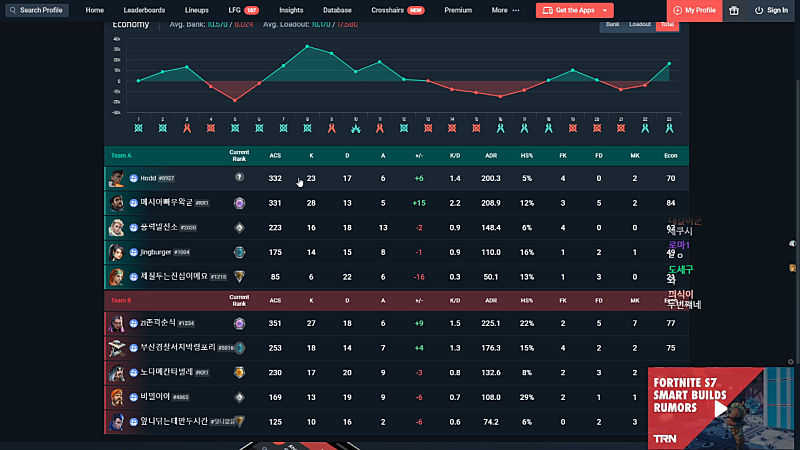The height and width of the screenshot is (450, 800).
Task: Click round 5 outcome icon
Action: 235,128
